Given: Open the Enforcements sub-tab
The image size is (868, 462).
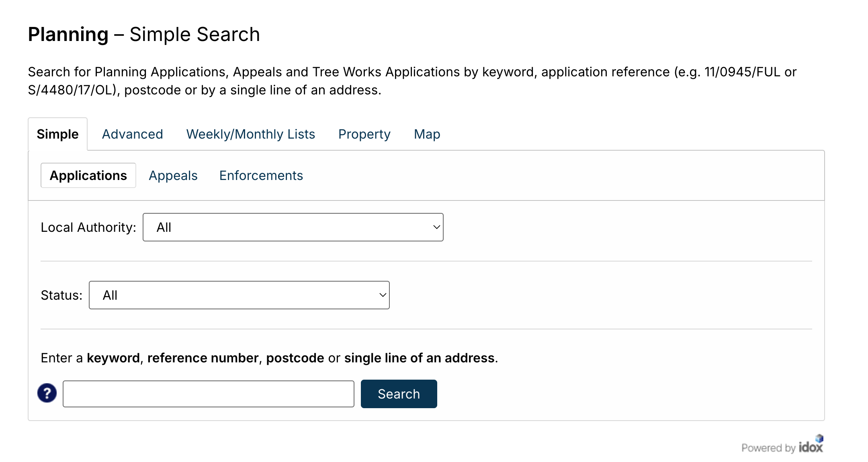Looking at the screenshot, I should [261, 176].
